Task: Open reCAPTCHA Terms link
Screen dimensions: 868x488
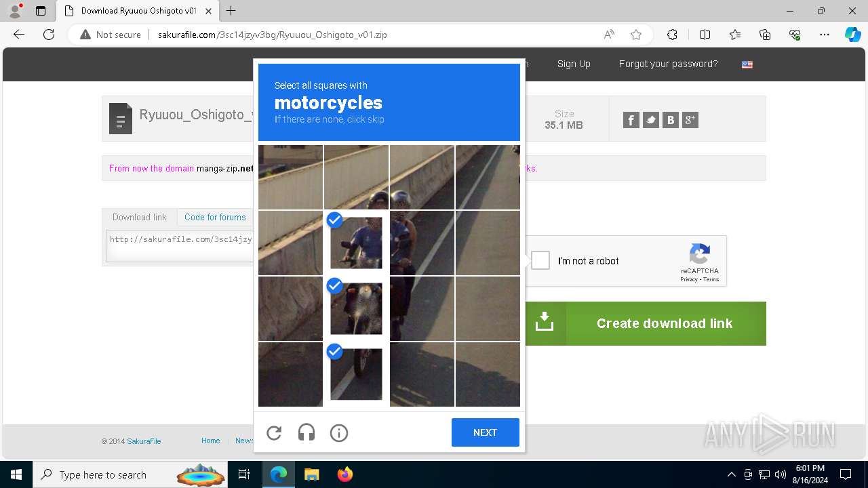Action: tap(711, 279)
